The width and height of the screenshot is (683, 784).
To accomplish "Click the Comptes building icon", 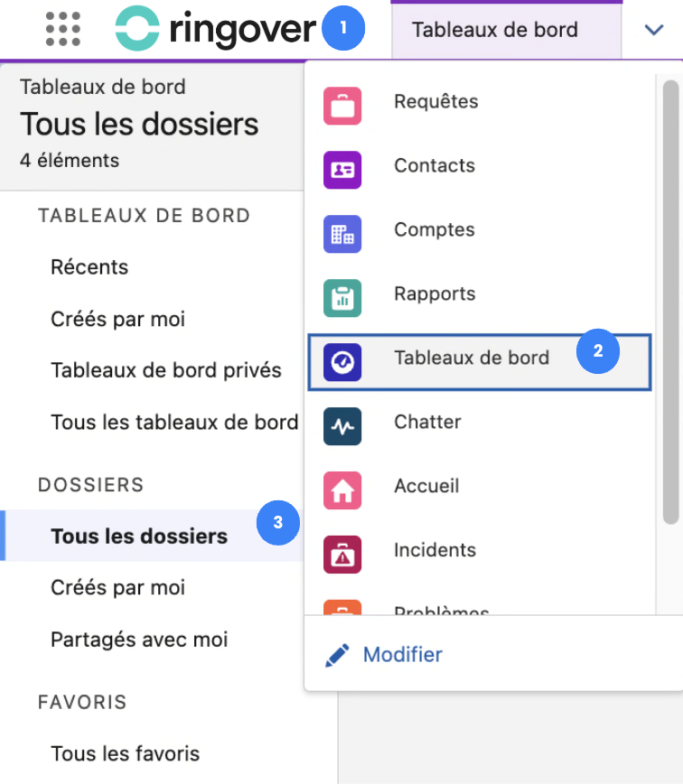I will coord(342,234).
